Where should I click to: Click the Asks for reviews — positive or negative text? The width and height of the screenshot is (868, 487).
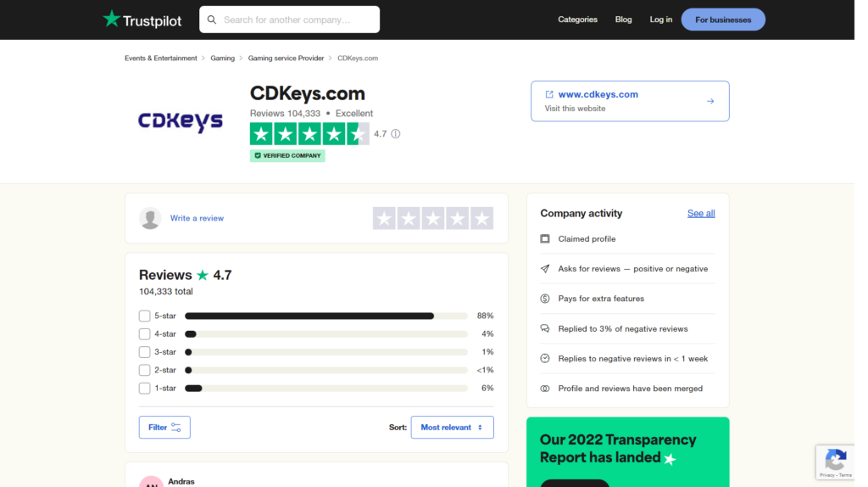point(632,269)
